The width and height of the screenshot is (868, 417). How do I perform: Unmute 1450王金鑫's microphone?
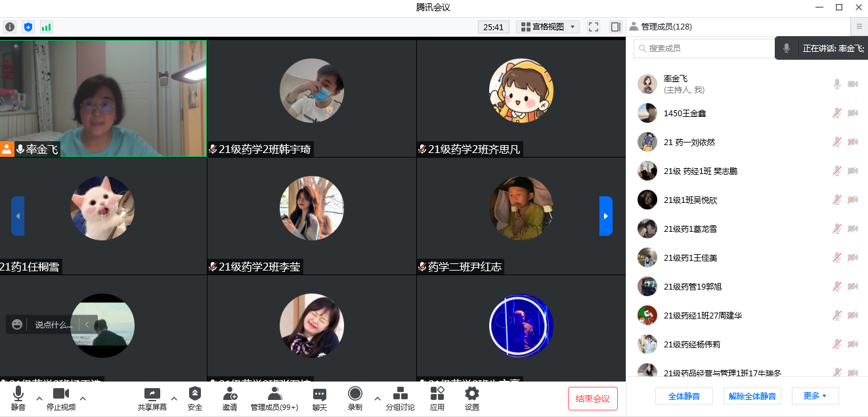coord(837,113)
